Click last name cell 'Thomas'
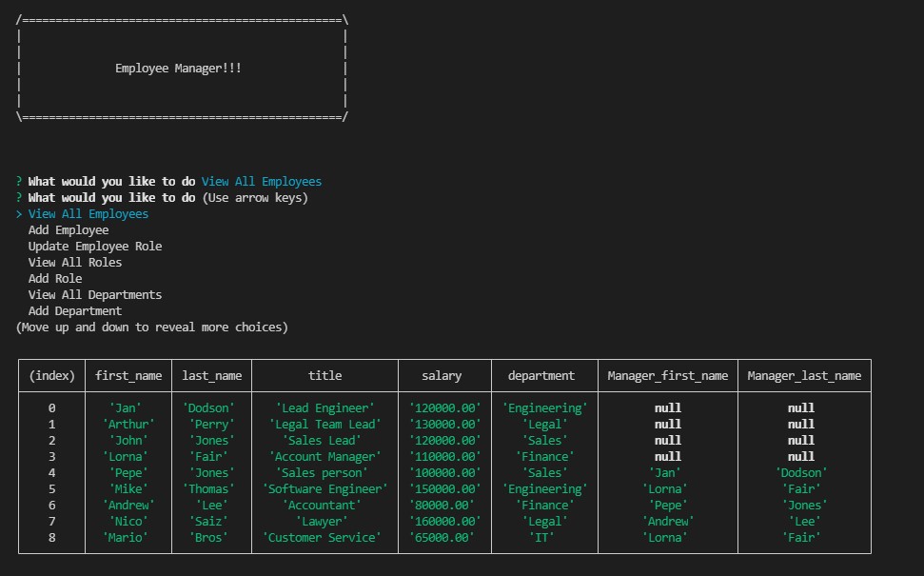Viewport: 924px width, 576px height. coord(208,489)
